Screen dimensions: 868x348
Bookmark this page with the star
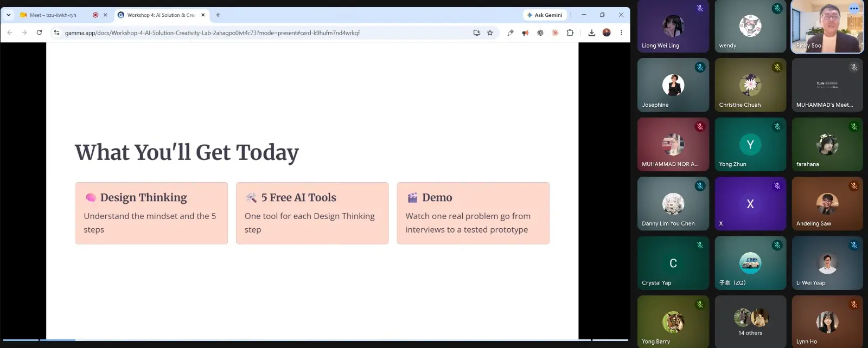coord(490,33)
